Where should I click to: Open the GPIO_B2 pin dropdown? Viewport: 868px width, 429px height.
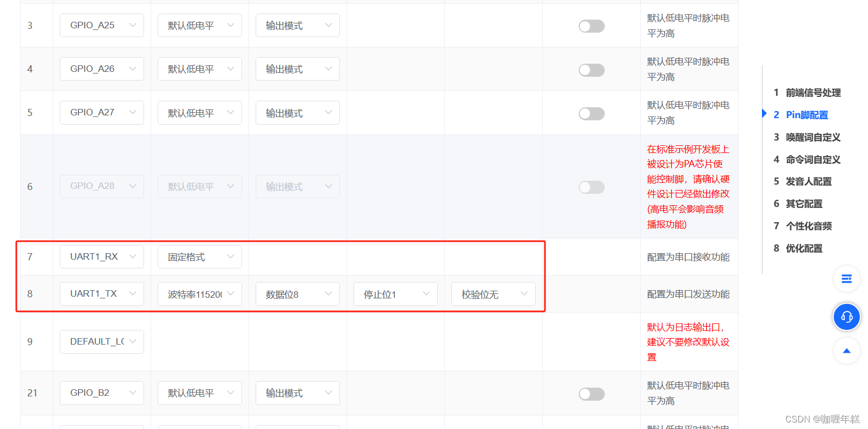point(102,393)
